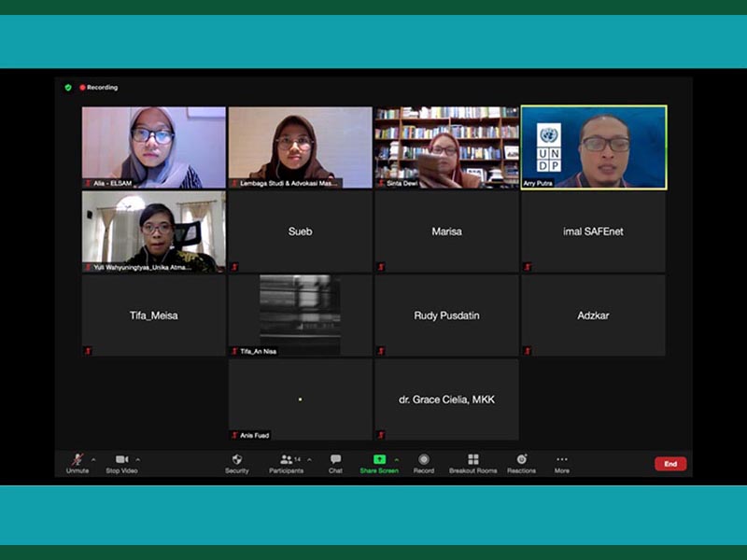Click the red Recording indicator
The height and width of the screenshot is (560, 747).
click(x=99, y=88)
